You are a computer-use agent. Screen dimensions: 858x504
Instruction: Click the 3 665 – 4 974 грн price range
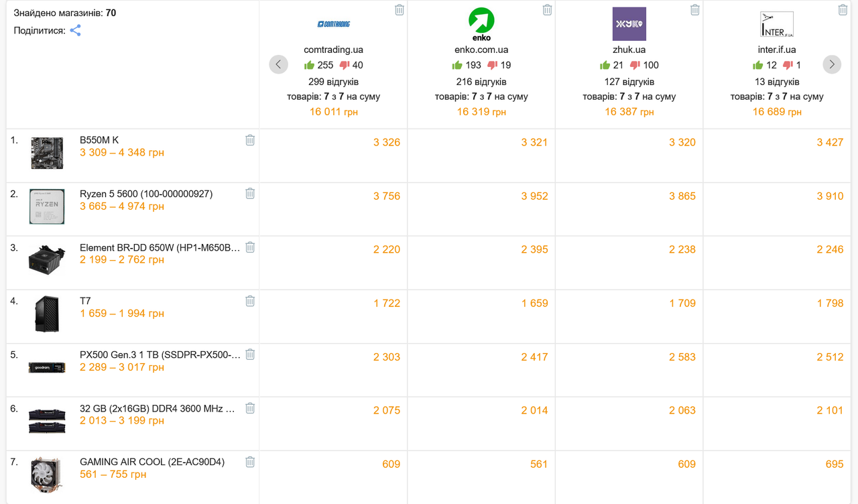pos(122,206)
